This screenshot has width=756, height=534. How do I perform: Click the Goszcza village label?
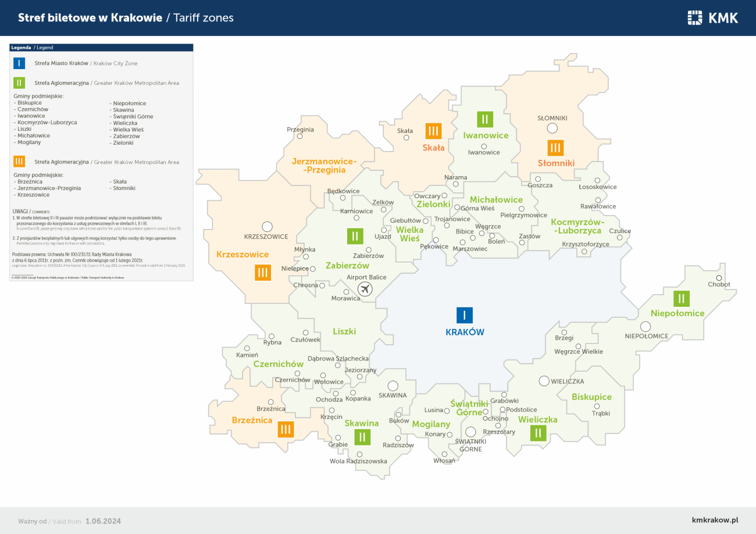pyautogui.click(x=540, y=185)
